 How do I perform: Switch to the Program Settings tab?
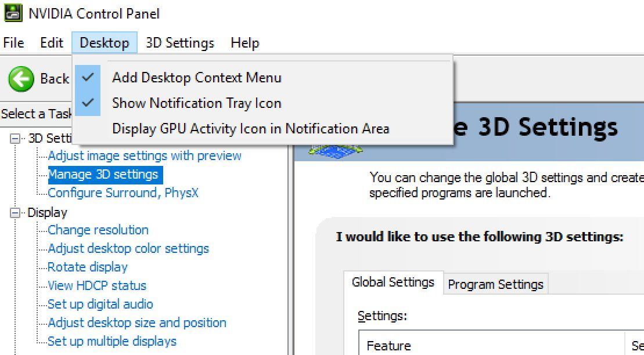[495, 284]
